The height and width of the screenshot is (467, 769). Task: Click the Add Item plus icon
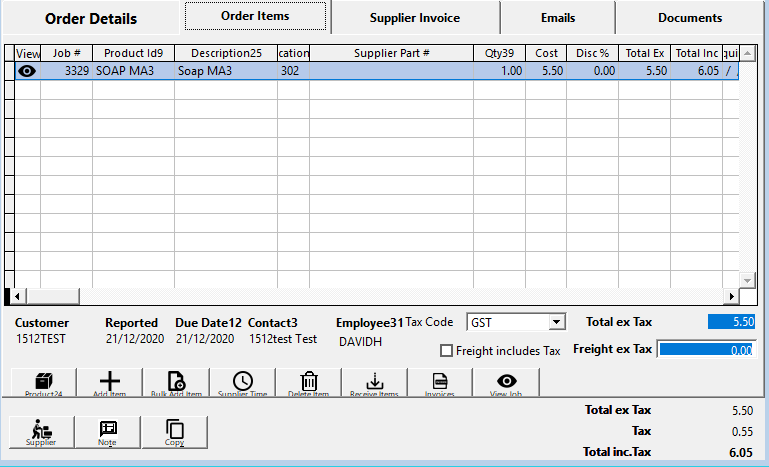point(110,383)
